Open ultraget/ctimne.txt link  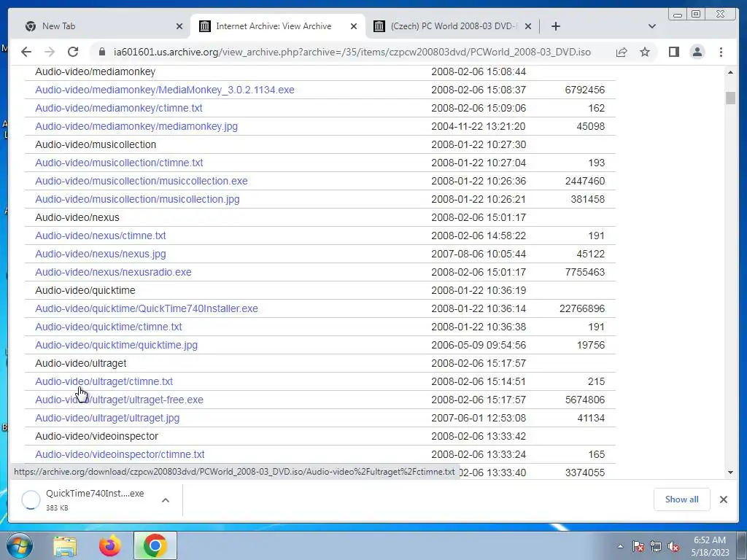[104, 381]
